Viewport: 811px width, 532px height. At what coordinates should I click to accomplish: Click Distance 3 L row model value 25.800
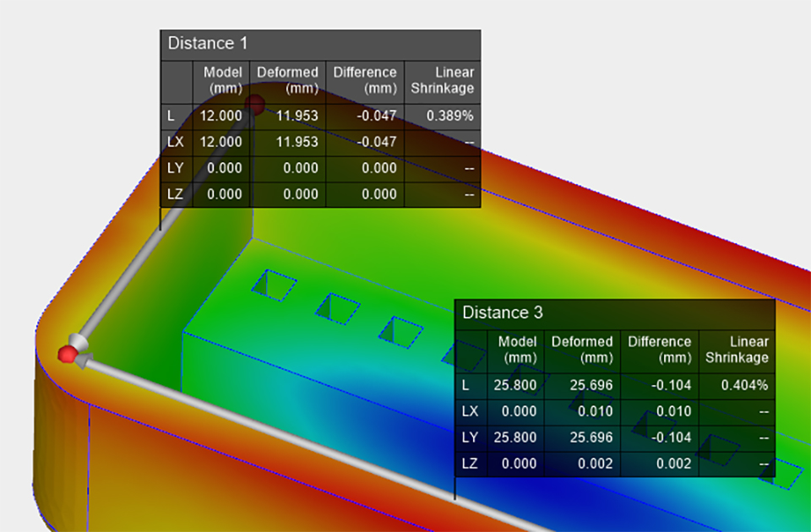[x=515, y=385]
